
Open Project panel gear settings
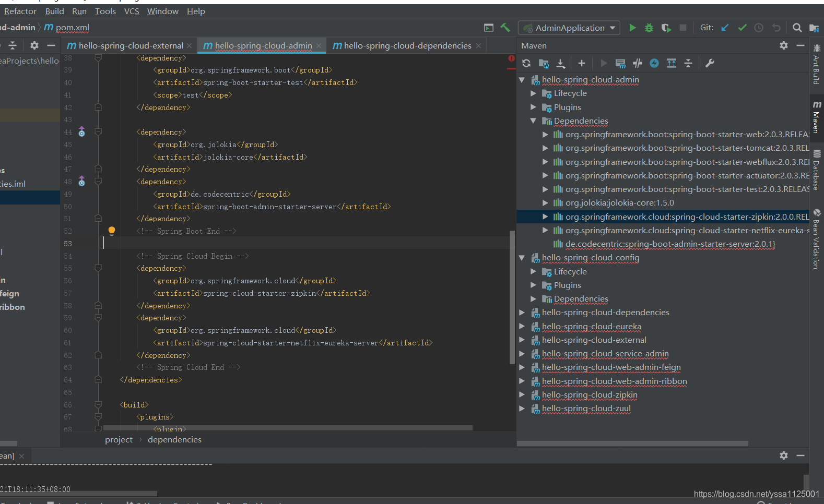tap(34, 45)
